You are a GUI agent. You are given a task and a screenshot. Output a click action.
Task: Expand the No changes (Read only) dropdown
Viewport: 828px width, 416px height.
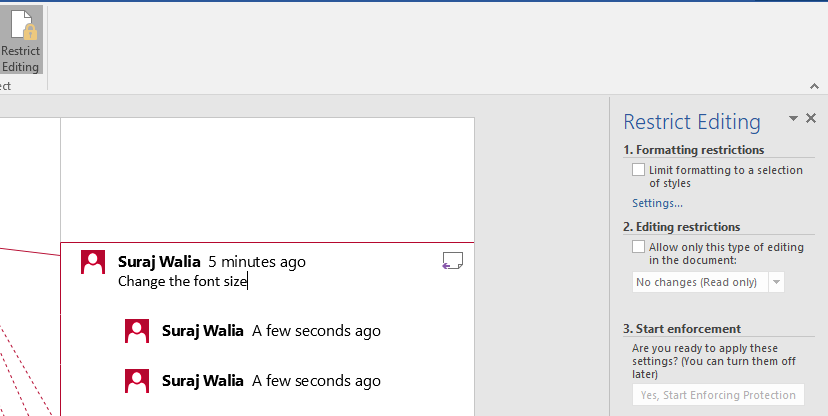tap(776, 282)
